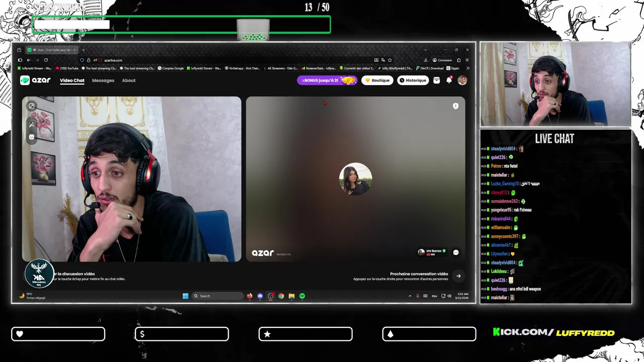Reload the azarlive.com page
644x362 pixels.
[x=46, y=60]
